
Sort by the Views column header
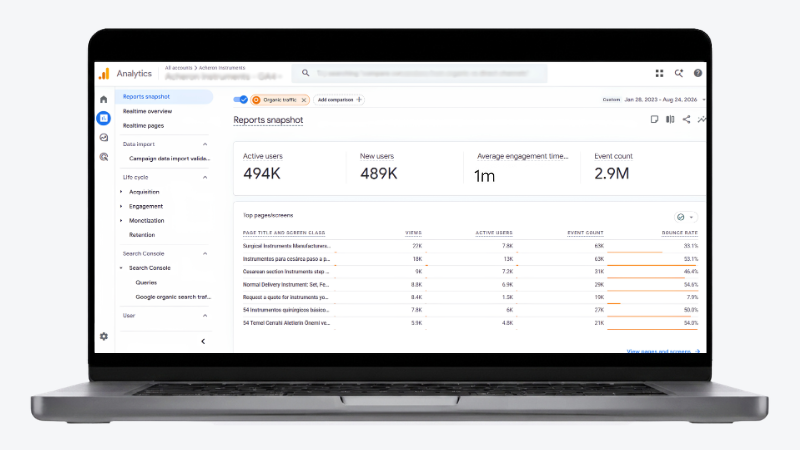[413, 233]
